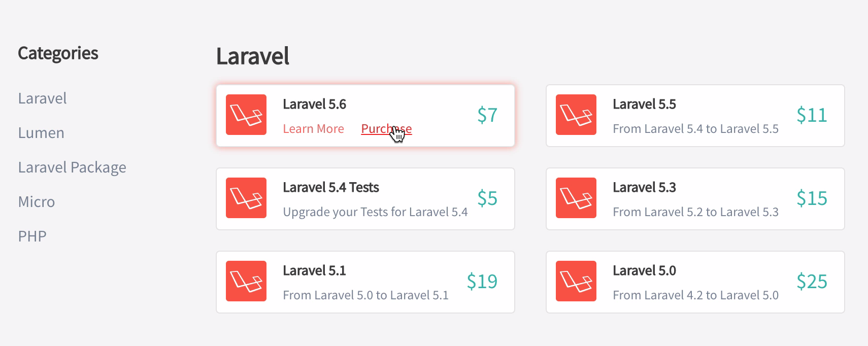Open the Laravel 5.4 Tests card title
868x346 pixels.
click(331, 187)
